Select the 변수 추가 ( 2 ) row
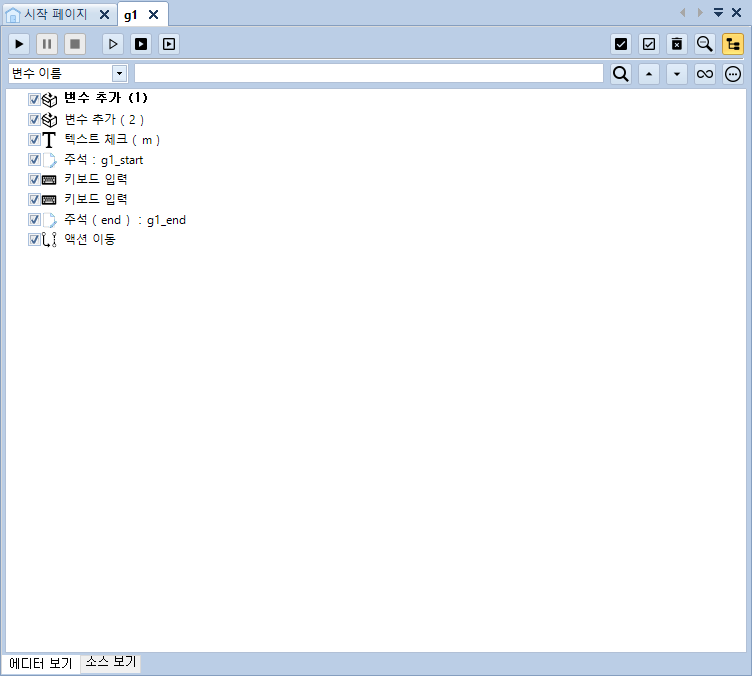Image resolution: width=752 pixels, height=676 pixels. 104,119
